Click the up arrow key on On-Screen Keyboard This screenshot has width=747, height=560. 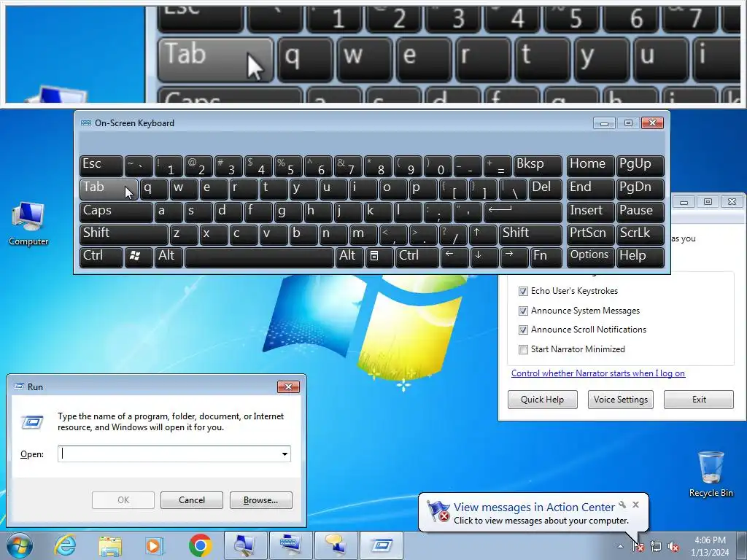pyautogui.click(x=483, y=235)
